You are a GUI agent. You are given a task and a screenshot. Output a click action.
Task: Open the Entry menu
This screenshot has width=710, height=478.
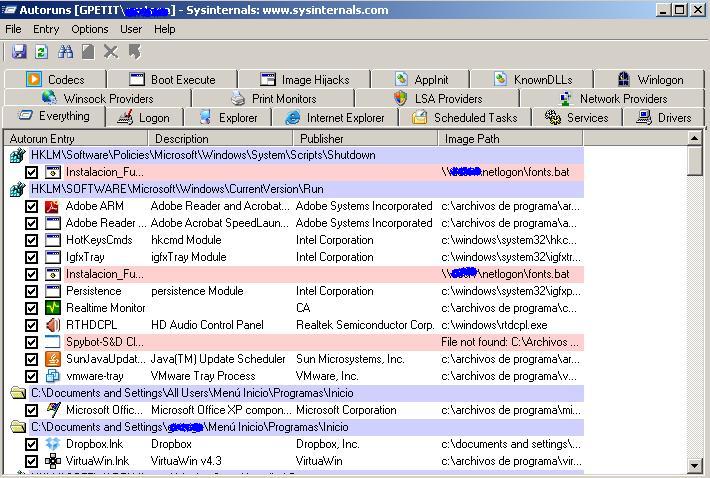tap(46, 29)
